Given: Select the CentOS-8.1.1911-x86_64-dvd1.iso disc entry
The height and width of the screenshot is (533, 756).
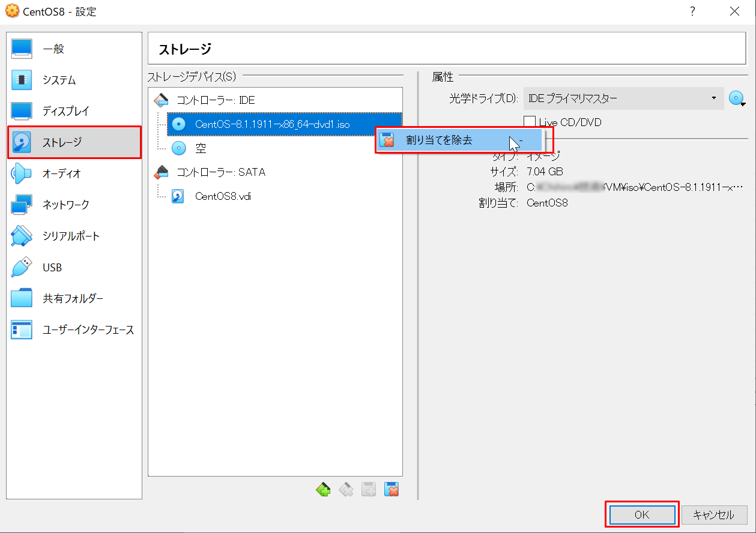Looking at the screenshot, I should 285,124.
